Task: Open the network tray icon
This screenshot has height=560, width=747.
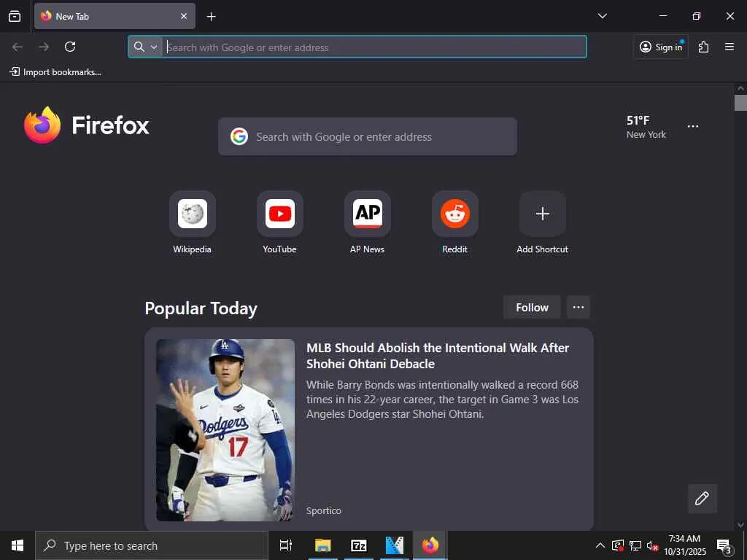Action: tap(635, 546)
